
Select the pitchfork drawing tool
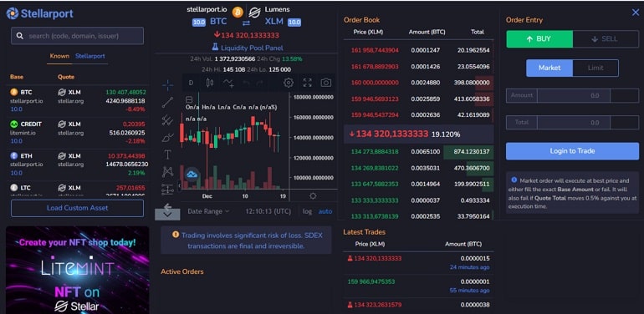(167, 120)
